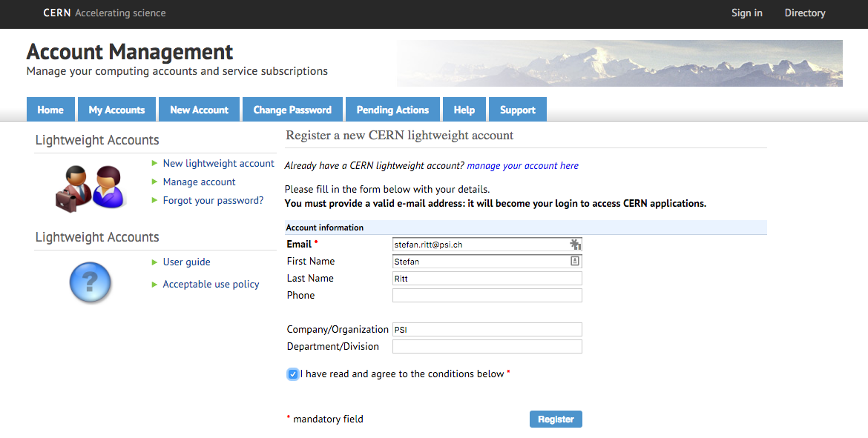This screenshot has width=868, height=438.
Task: Click the two-people lightweight accounts icon
Action: (91, 189)
